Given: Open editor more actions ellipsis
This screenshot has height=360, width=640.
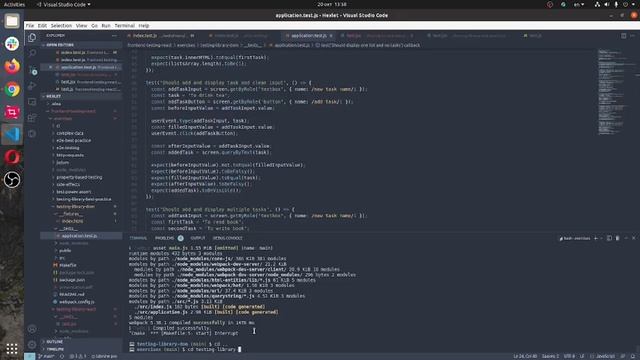Looking at the screenshot, I should pos(632,36).
